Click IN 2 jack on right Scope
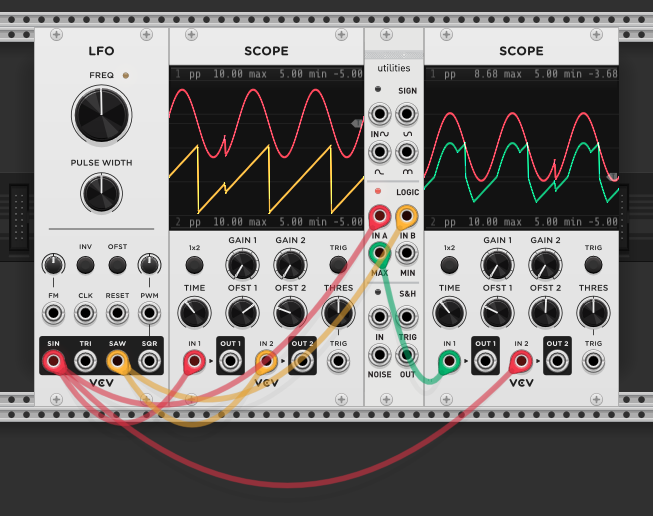This screenshot has height=516, width=653. tap(521, 361)
